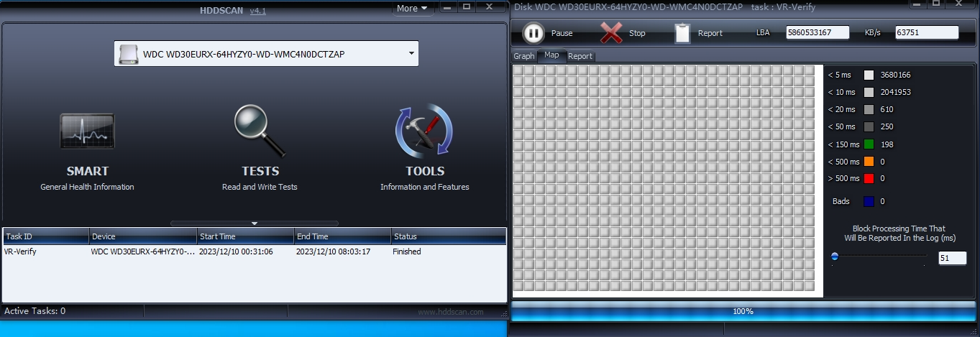Click the 100% progress bar

click(x=743, y=311)
